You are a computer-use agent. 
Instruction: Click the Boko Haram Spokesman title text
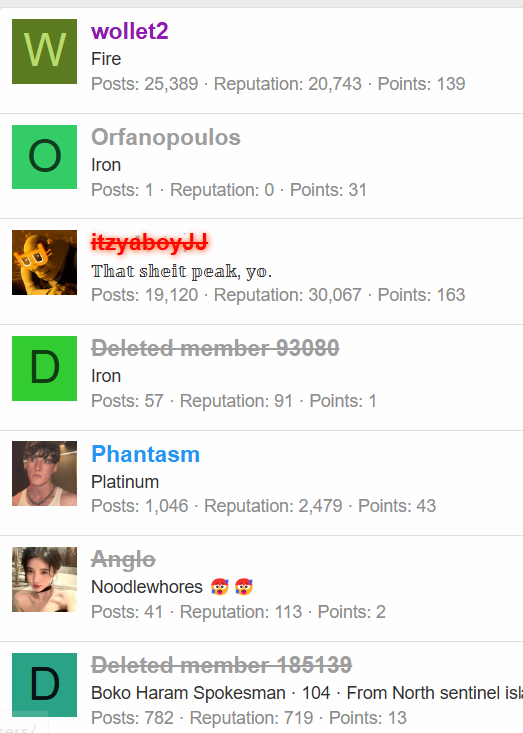188,693
